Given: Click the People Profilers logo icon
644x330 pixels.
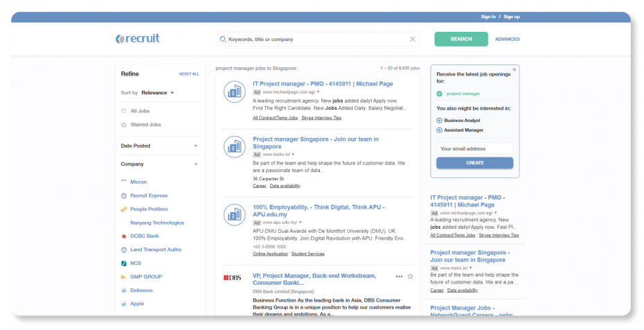Looking at the screenshot, I should (124, 209).
